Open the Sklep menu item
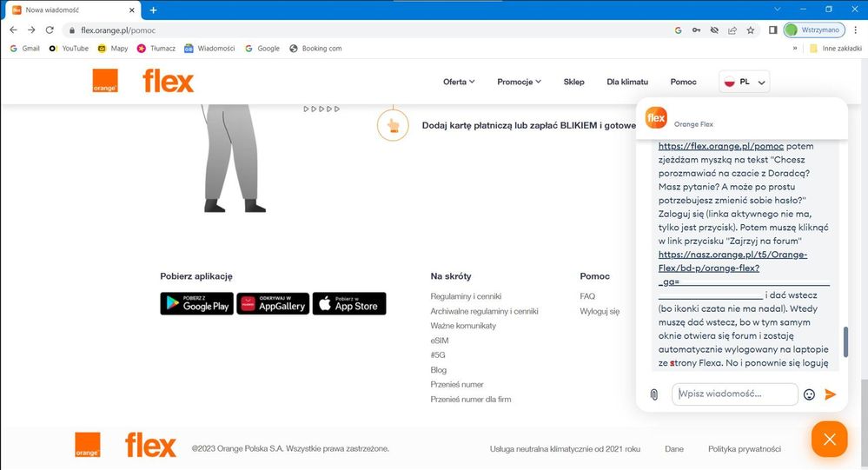Screen dimensions: 868x470 pyautogui.click(x=573, y=82)
